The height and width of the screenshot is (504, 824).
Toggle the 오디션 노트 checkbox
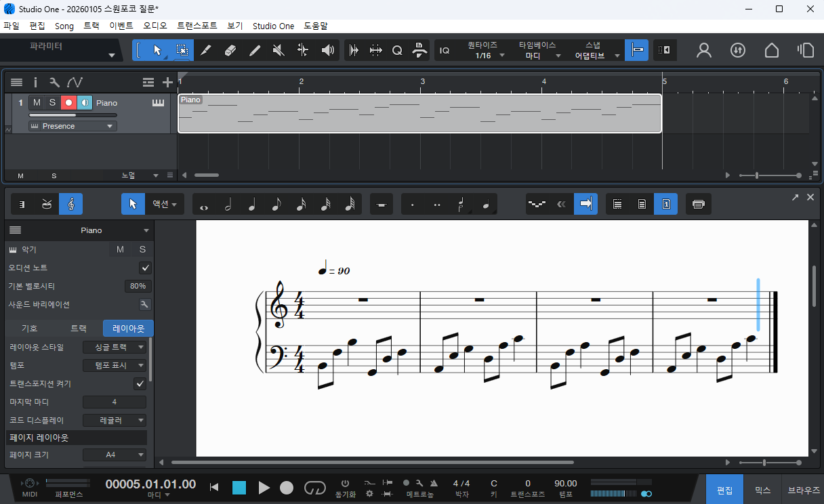point(145,268)
